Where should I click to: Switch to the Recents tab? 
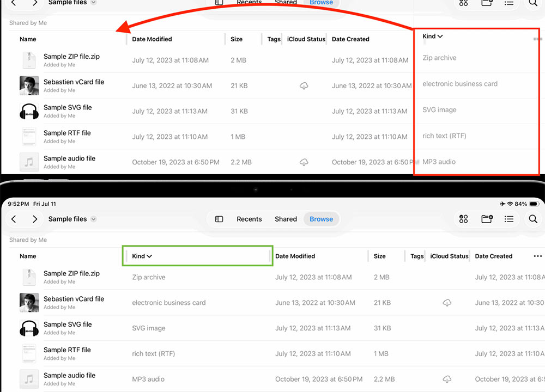(249, 219)
